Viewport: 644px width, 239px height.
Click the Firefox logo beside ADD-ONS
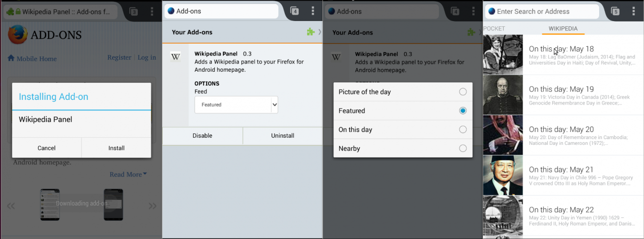click(x=17, y=34)
